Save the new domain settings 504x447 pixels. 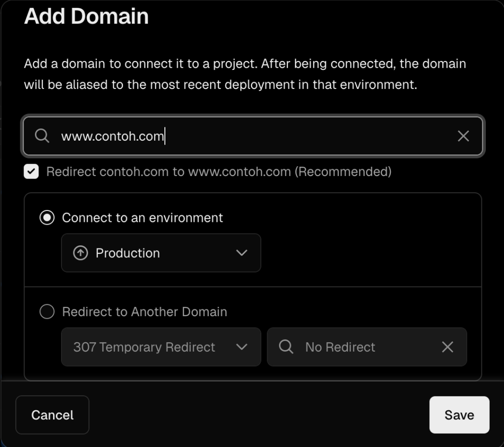point(459,415)
